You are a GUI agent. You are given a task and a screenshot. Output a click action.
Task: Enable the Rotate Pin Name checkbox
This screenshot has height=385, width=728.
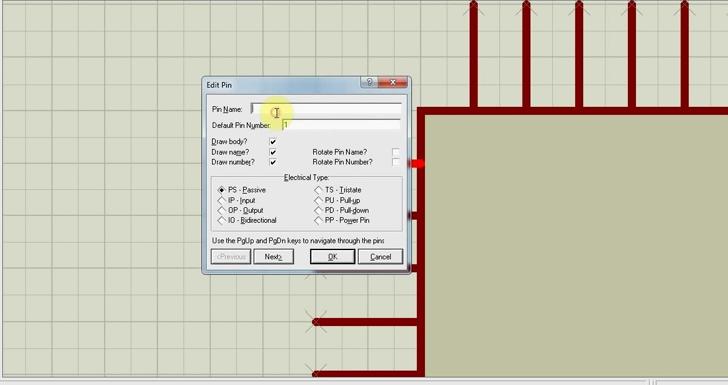396,152
